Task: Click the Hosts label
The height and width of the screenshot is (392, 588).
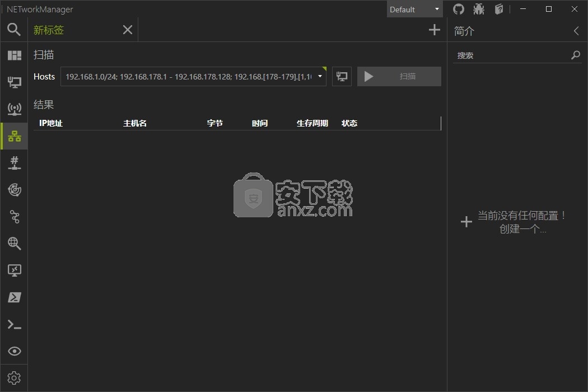Action: (44, 77)
